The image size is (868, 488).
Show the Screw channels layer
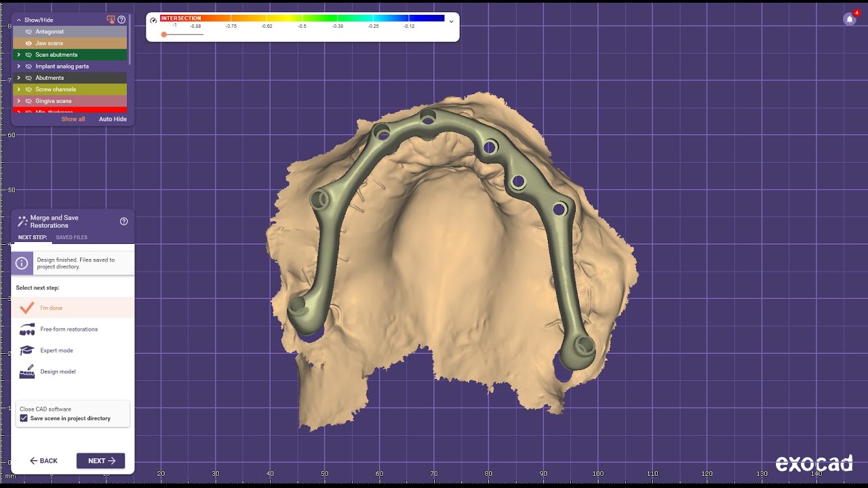28,89
